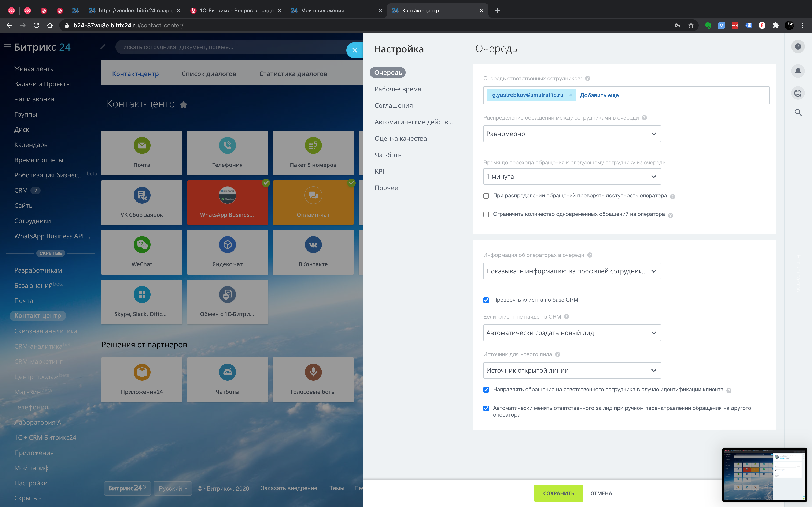The image size is (812, 507).
Task: Switch to 'Рабочее время' settings section
Action: 398,89
